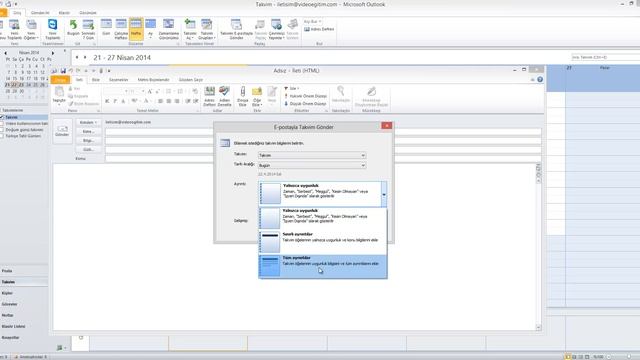Select 'Tüm ayrıntılar' detail option in dropdown list
The width and height of the screenshot is (640, 360).
pos(323,266)
